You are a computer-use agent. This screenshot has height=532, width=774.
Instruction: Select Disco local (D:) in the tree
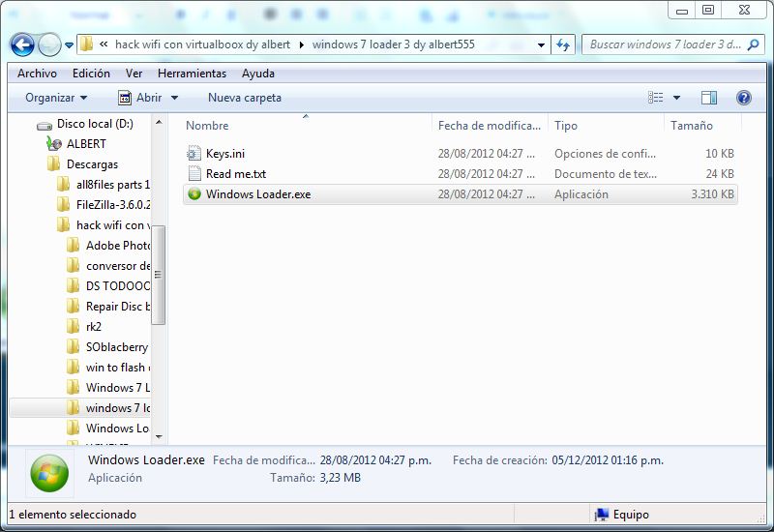(95, 124)
